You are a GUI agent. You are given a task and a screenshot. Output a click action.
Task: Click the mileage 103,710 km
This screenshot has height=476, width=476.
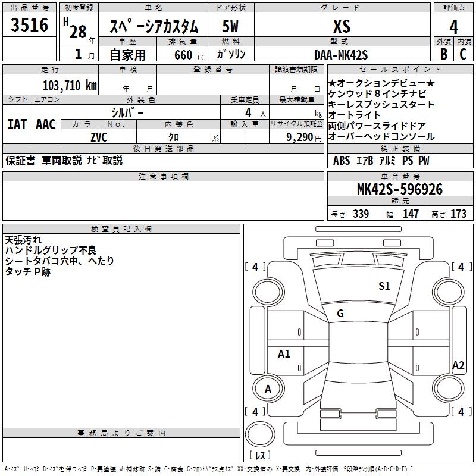[x=70, y=86]
